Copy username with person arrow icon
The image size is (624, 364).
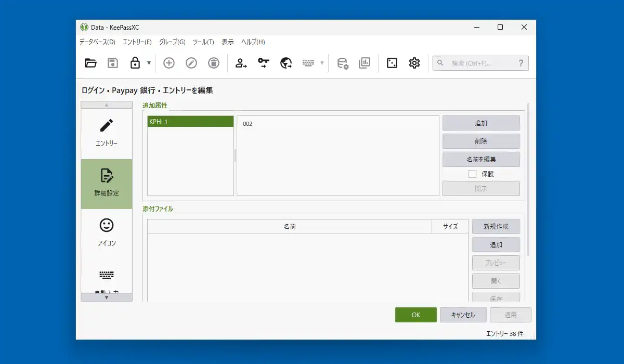tap(241, 63)
